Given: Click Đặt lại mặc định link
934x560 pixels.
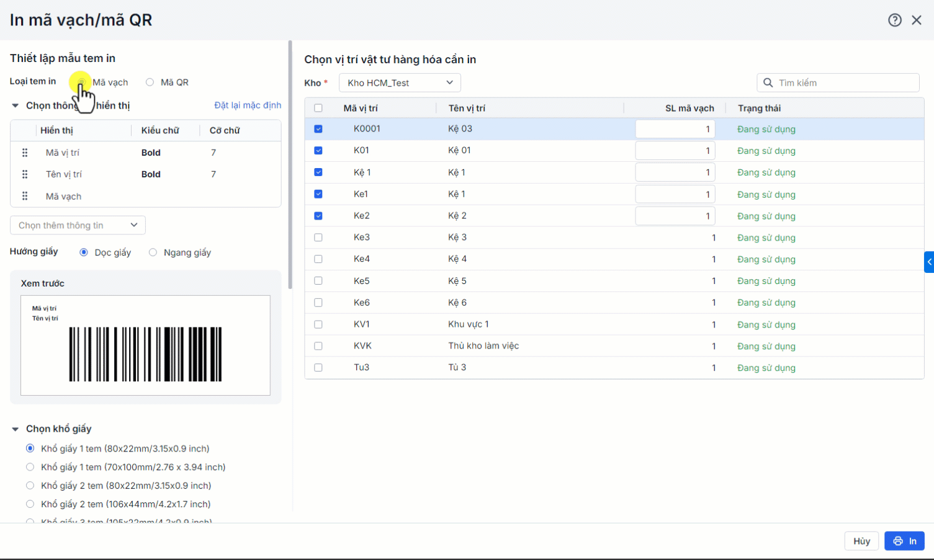Looking at the screenshot, I should [248, 105].
